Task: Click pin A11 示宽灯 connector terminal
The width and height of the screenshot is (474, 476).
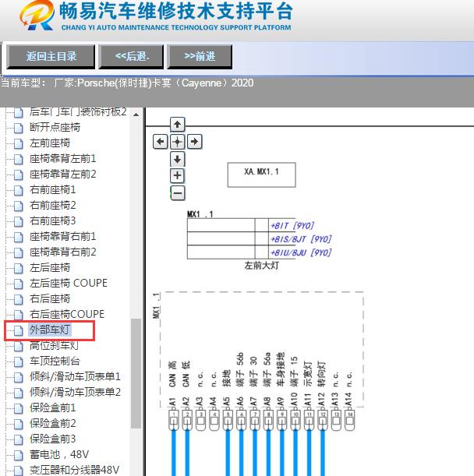Action: click(309, 420)
